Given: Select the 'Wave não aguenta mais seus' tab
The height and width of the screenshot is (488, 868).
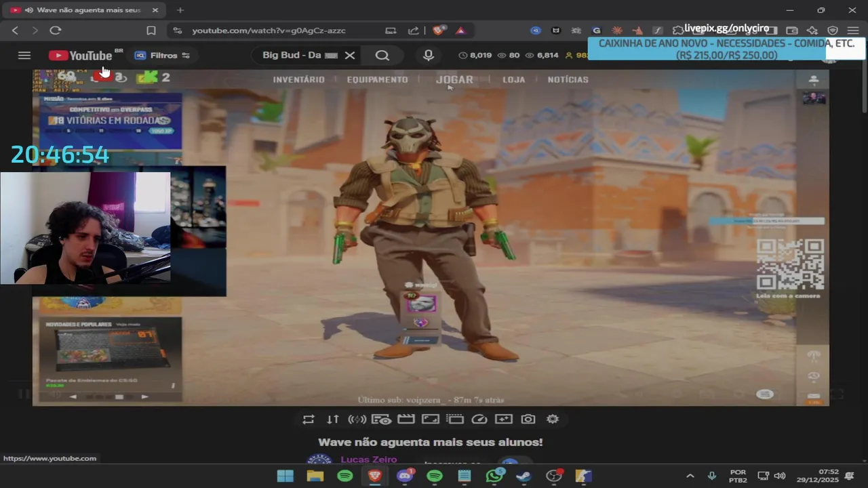Looking at the screenshot, I should [x=85, y=10].
